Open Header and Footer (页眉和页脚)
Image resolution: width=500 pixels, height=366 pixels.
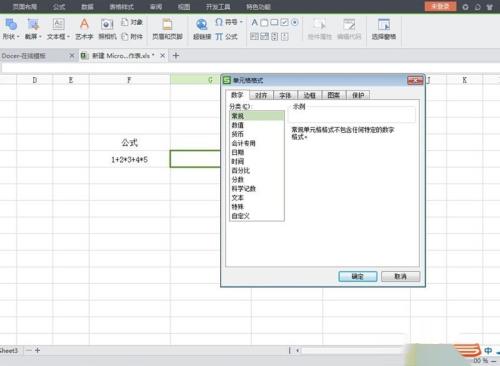coord(167,29)
